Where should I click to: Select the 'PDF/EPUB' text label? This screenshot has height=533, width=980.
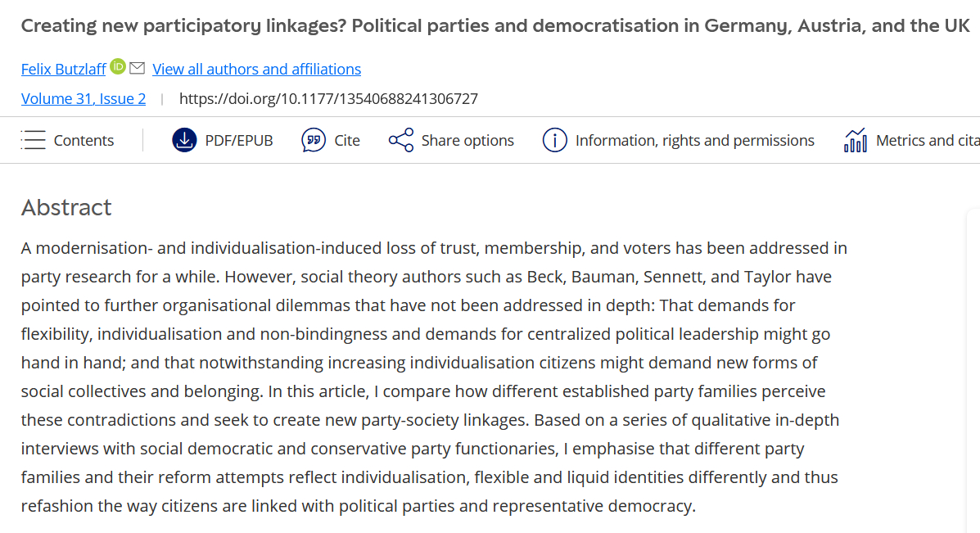[x=239, y=141]
